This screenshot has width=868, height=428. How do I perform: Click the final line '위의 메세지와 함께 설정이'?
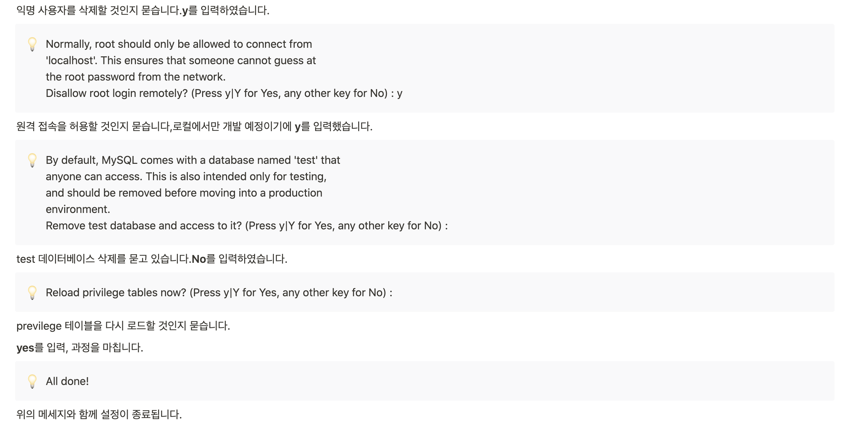[99, 415]
